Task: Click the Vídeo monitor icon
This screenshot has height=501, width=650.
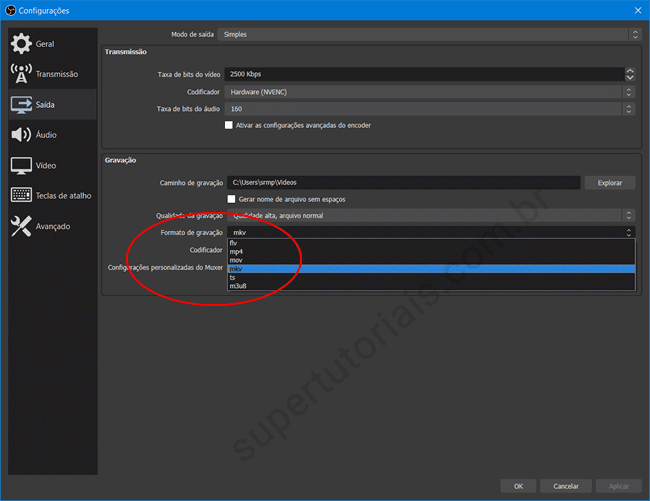Action: [x=21, y=165]
